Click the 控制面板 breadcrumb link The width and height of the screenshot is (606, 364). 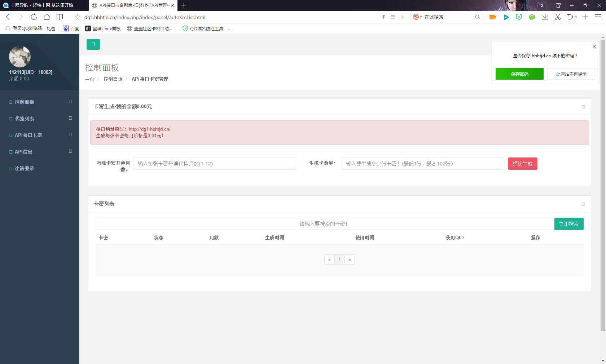113,79
